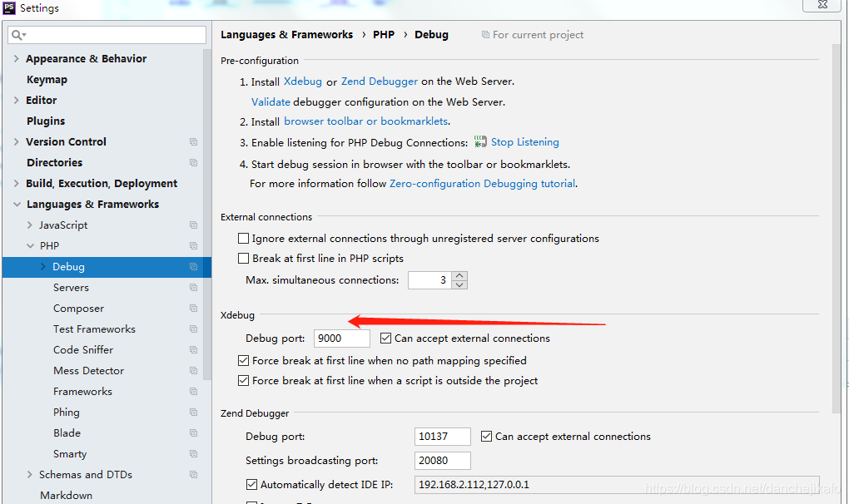Click project-scope icon beside Frameworks
Screen dimensions: 849x504
[193, 392]
